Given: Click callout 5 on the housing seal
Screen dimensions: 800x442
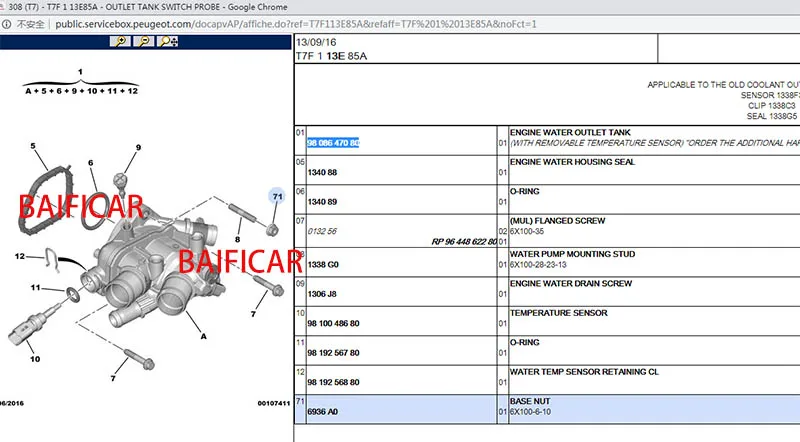Looking at the screenshot, I should click(33, 146).
